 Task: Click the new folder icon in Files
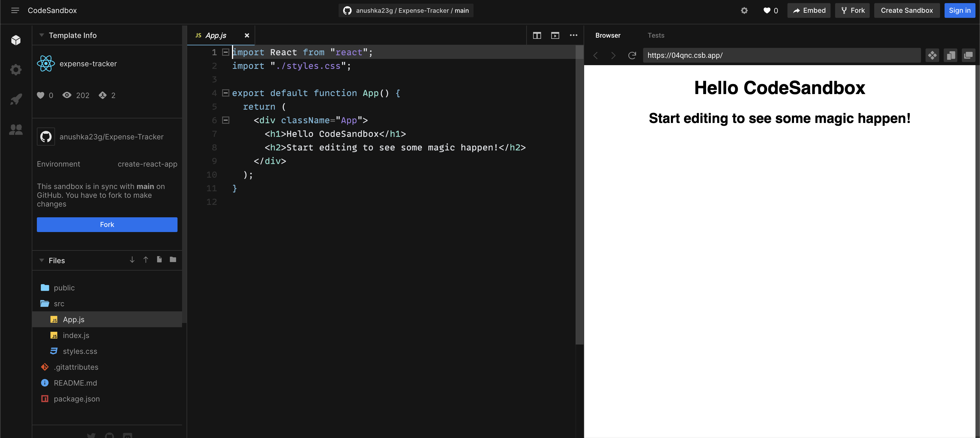pyautogui.click(x=173, y=259)
